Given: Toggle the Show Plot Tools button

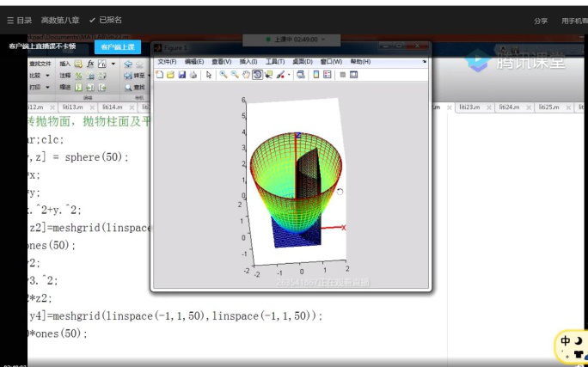Looking at the screenshot, I should click(353, 75).
